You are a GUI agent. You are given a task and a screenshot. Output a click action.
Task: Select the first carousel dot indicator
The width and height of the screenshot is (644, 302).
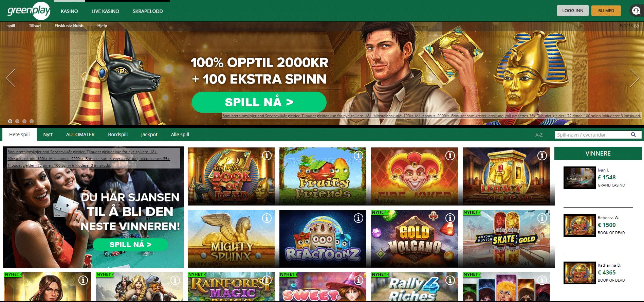tap(10, 121)
